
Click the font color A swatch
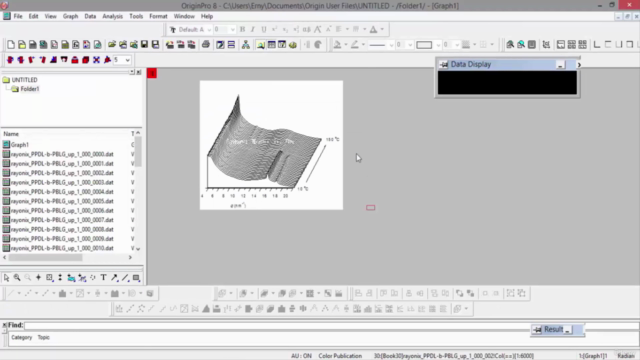point(373,29)
